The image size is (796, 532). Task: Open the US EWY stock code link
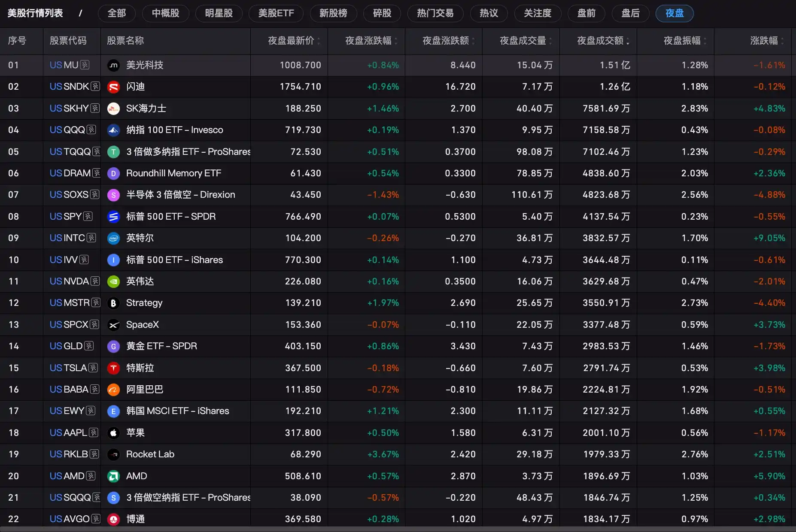tap(67, 411)
